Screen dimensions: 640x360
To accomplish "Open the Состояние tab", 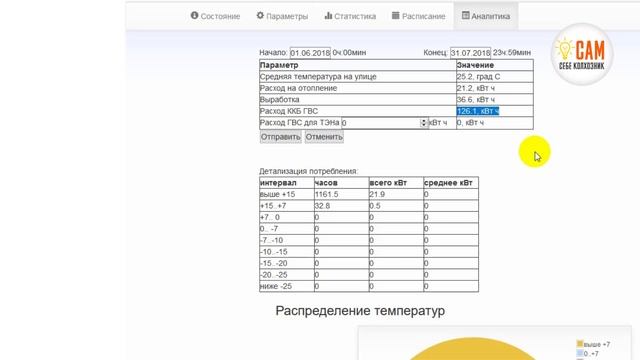I will click(x=215, y=16).
